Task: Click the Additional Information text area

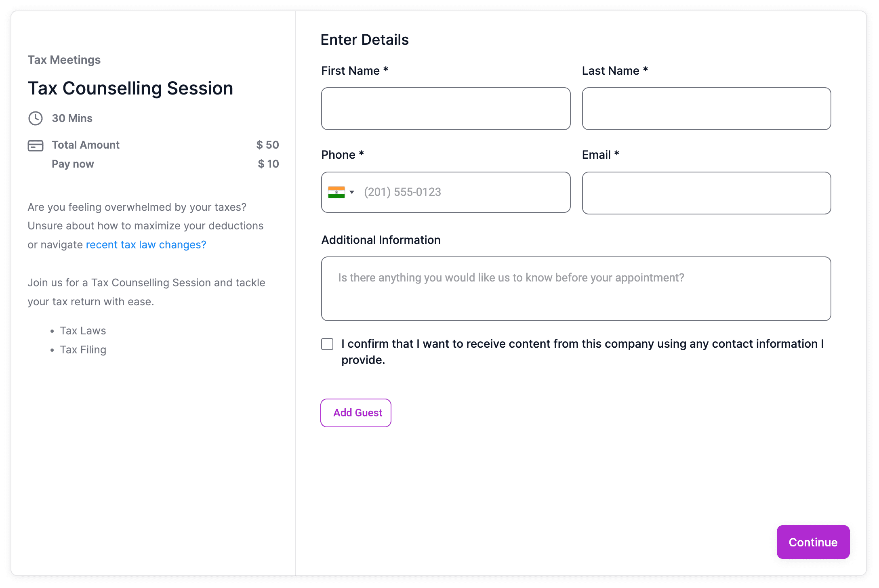Action: tap(576, 289)
